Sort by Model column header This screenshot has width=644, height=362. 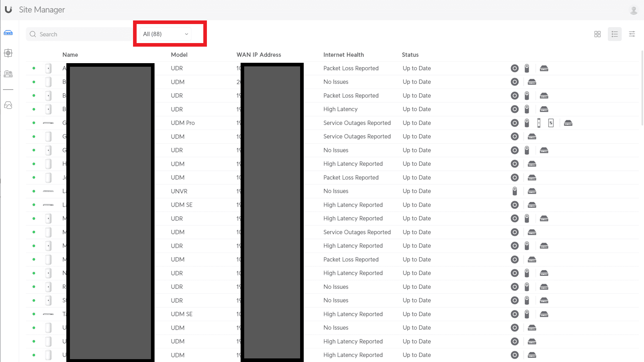point(179,55)
